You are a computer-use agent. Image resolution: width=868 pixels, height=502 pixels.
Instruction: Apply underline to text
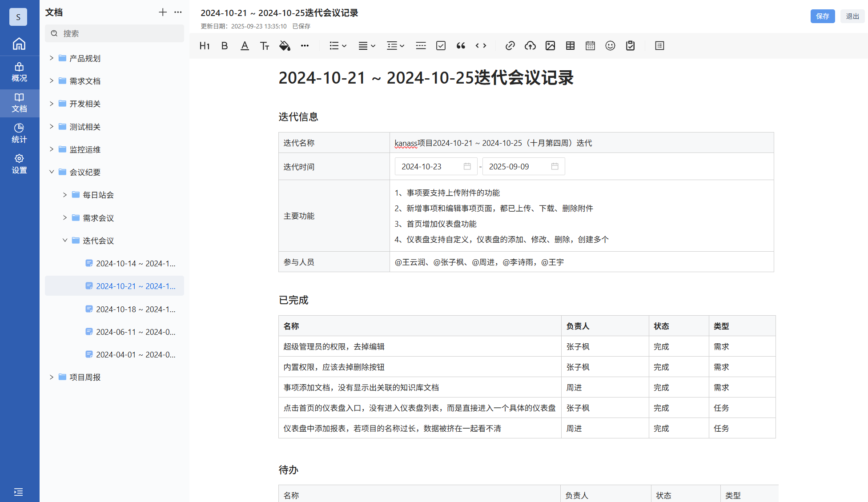(245, 45)
